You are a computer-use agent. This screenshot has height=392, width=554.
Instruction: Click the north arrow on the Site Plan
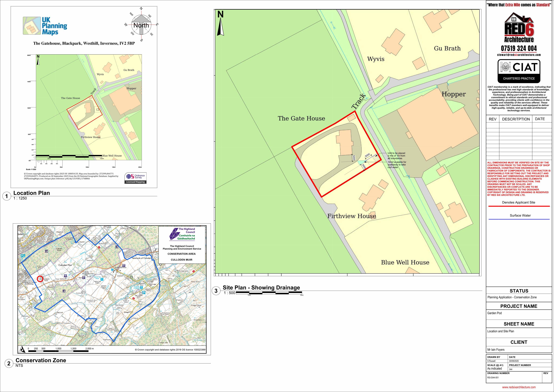[221, 23]
